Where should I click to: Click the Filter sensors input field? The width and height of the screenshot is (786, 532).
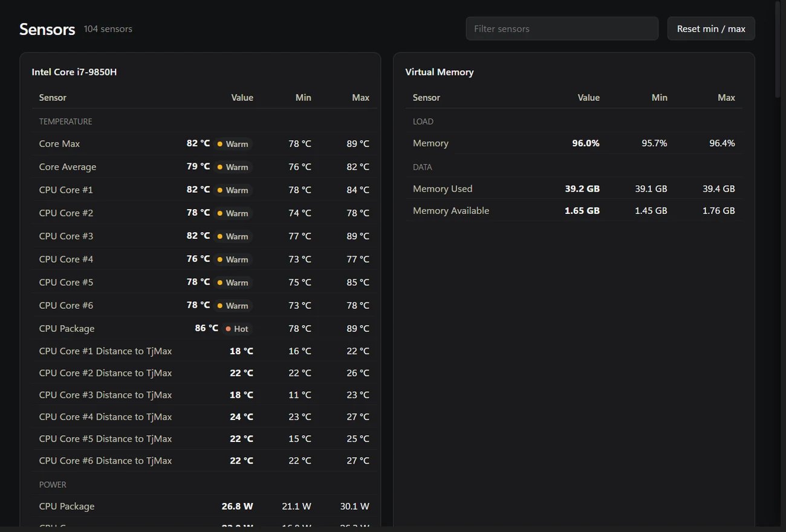pyautogui.click(x=562, y=28)
